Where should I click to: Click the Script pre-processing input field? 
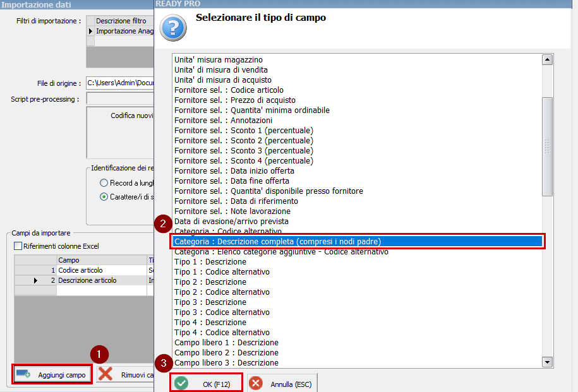click(x=120, y=98)
